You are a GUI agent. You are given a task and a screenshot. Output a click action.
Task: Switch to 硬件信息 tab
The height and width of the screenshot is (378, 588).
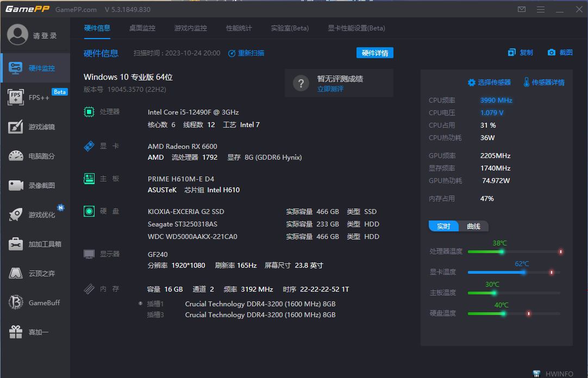tap(97, 28)
